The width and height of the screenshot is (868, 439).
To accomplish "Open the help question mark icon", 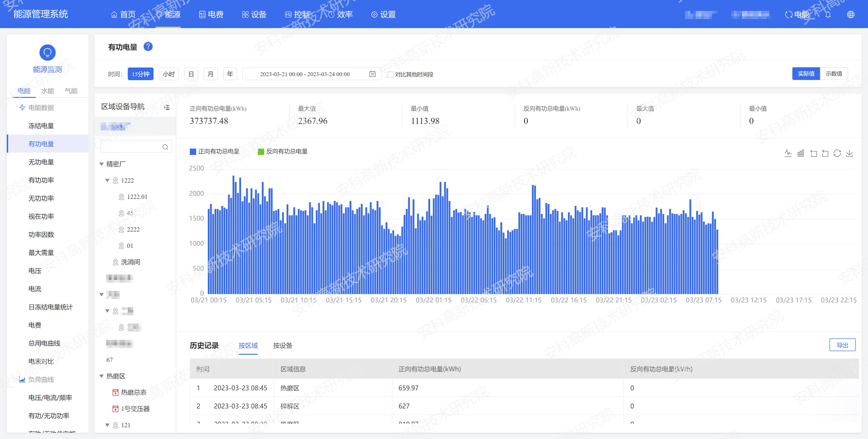I will pos(148,46).
